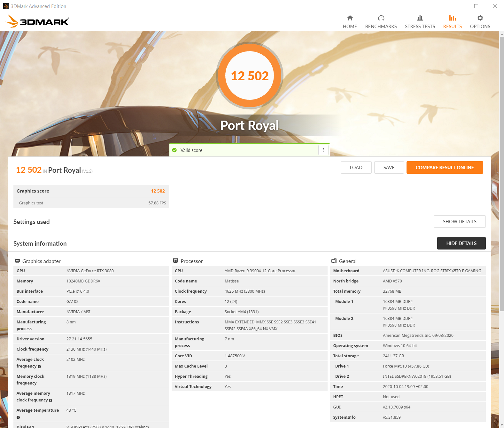Click the Graphics score 12 502 value
This screenshot has height=428, width=504.
point(158,191)
